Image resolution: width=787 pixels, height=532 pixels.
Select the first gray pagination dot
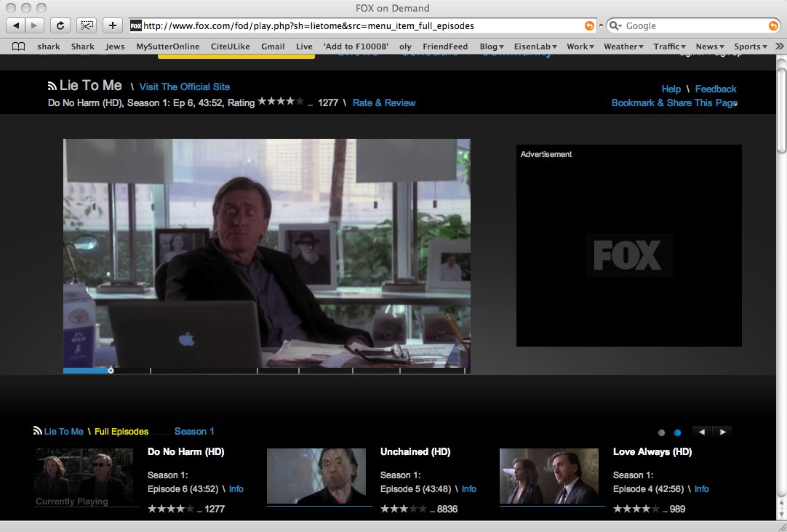click(661, 432)
